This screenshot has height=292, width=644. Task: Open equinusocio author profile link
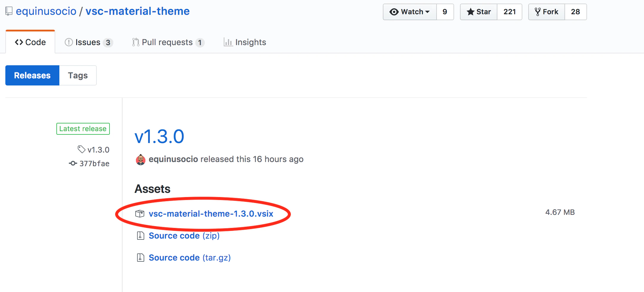coord(173,159)
